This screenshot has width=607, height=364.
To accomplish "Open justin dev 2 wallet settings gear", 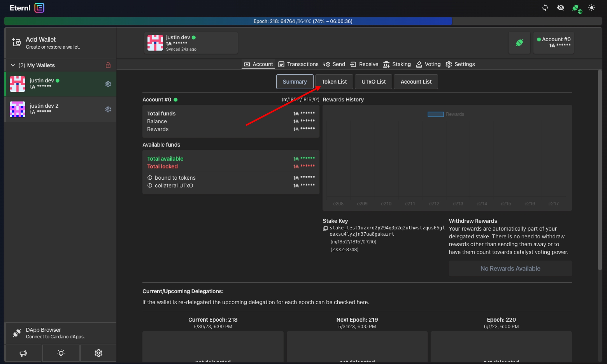I will click(x=108, y=109).
